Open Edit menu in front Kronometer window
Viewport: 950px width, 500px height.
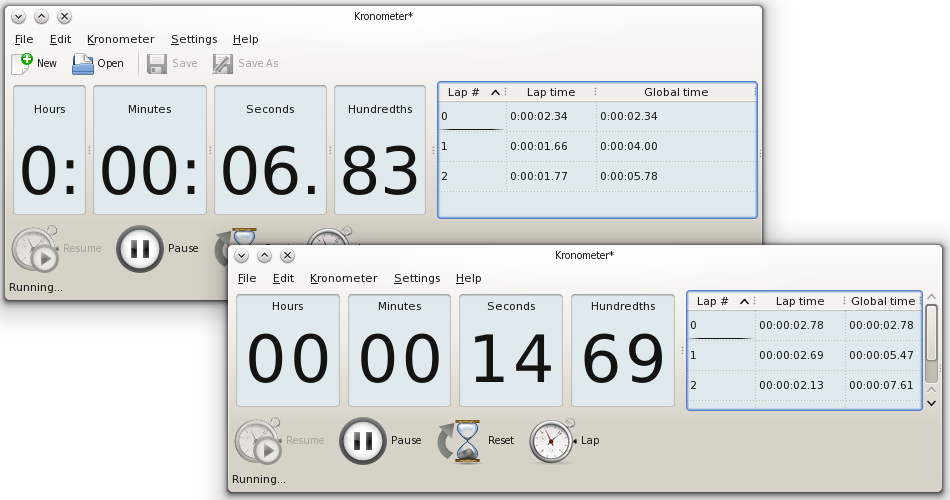pos(283,278)
